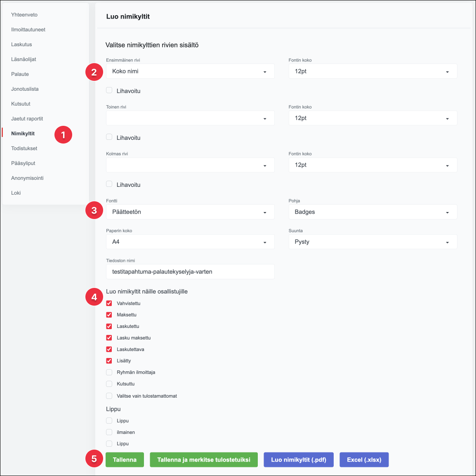The width and height of the screenshot is (476, 476).
Task: Select Läsnäolijat in the sidebar
Action: coord(24,59)
